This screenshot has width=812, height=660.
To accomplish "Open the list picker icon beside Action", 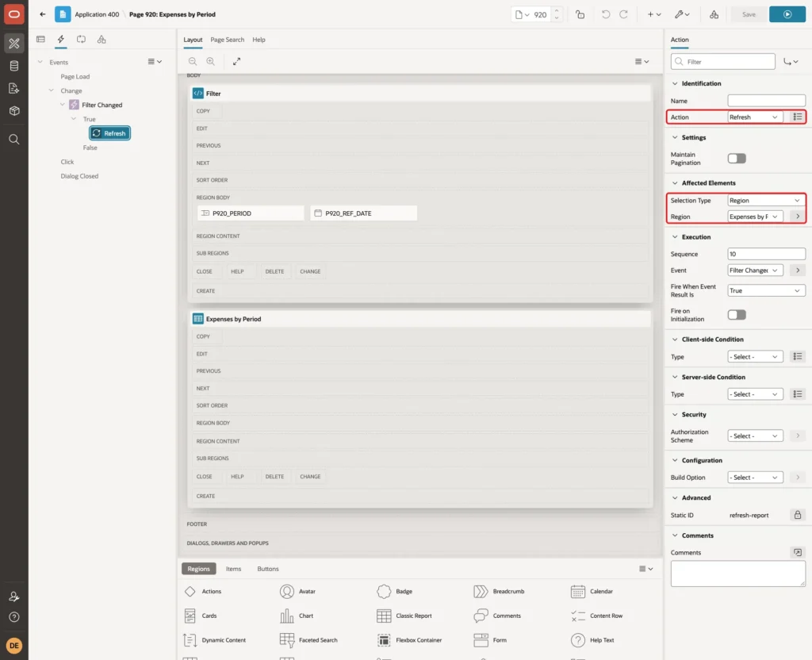I will [x=798, y=117].
